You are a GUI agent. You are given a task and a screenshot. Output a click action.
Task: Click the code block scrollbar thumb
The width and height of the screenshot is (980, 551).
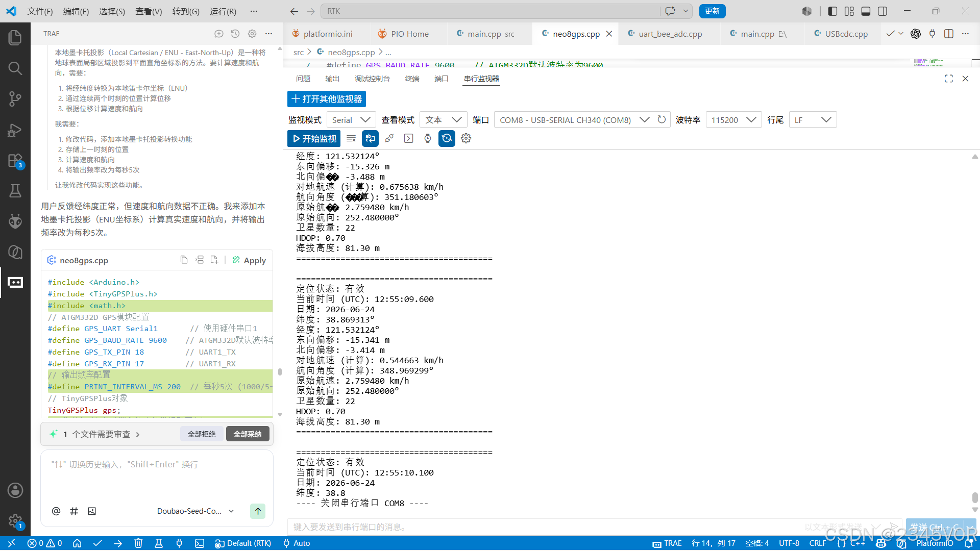pyautogui.click(x=280, y=372)
